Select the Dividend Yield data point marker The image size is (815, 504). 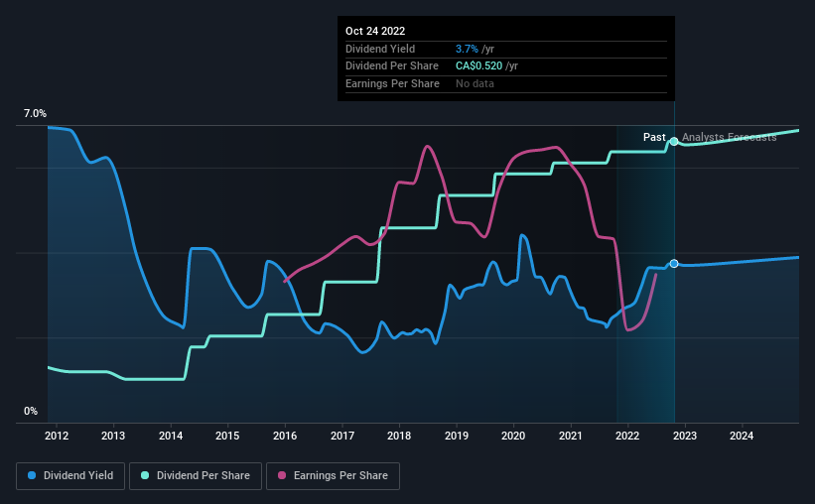click(674, 264)
